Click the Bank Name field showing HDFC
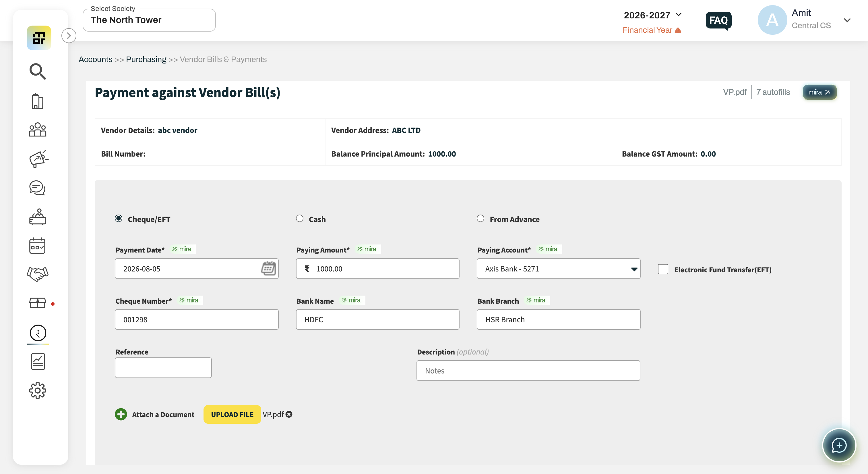Image resolution: width=868 pixels, height=474 pixels. tap(377, 319)
